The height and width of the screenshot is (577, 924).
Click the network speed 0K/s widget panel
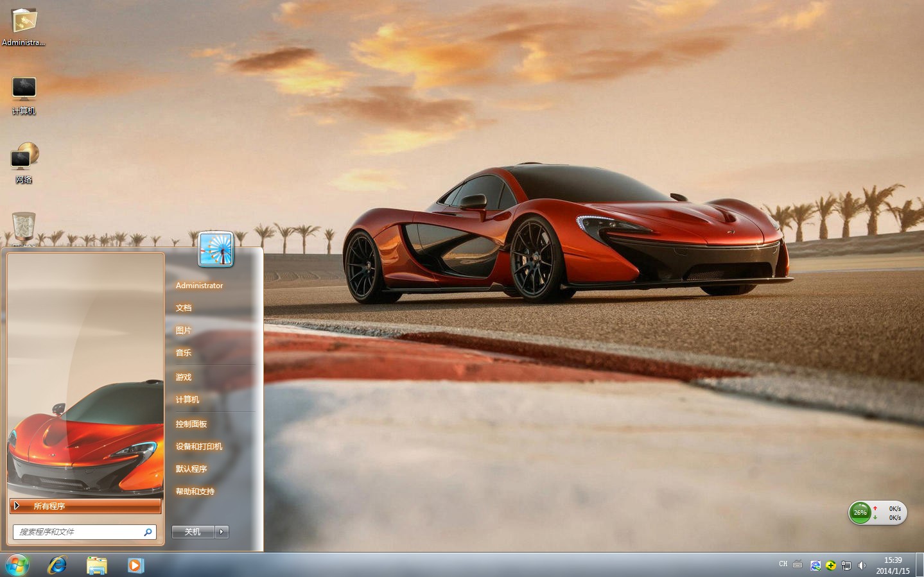coord(889,513)
